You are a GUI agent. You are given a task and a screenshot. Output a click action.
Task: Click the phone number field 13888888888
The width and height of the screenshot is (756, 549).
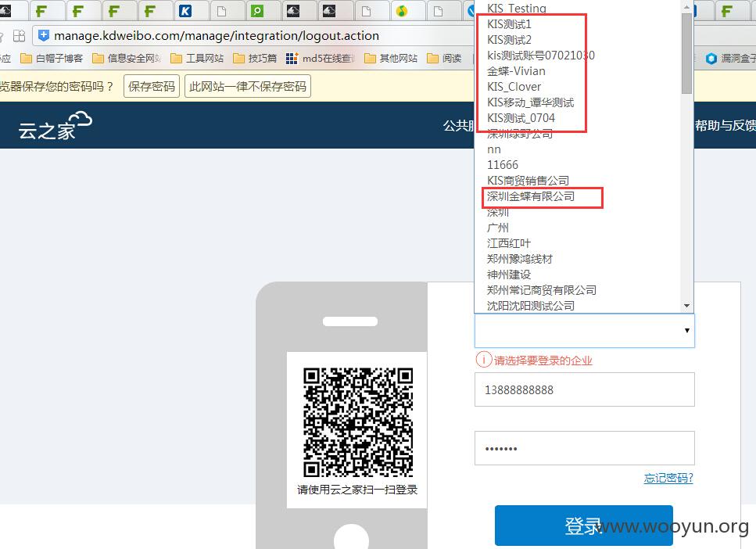pyautogui.click(x=584, y=389)
